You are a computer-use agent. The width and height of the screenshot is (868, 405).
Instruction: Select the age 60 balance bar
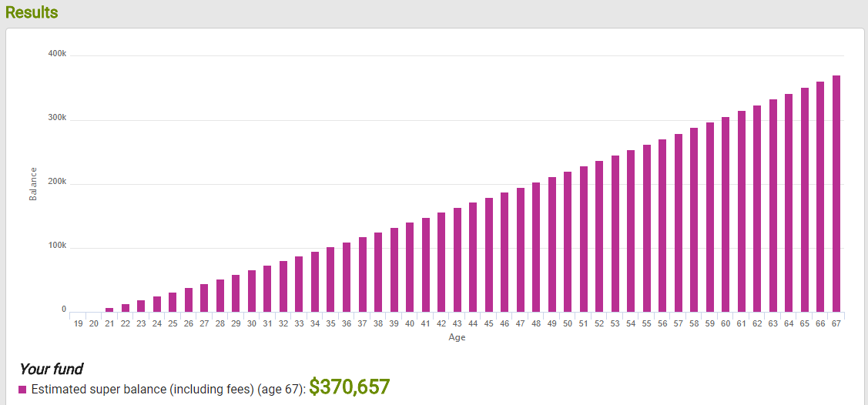(x=726, y=214)
